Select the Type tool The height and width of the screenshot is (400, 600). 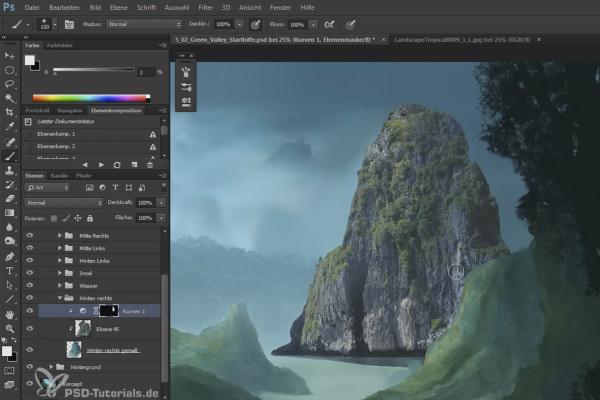[10, 271]
